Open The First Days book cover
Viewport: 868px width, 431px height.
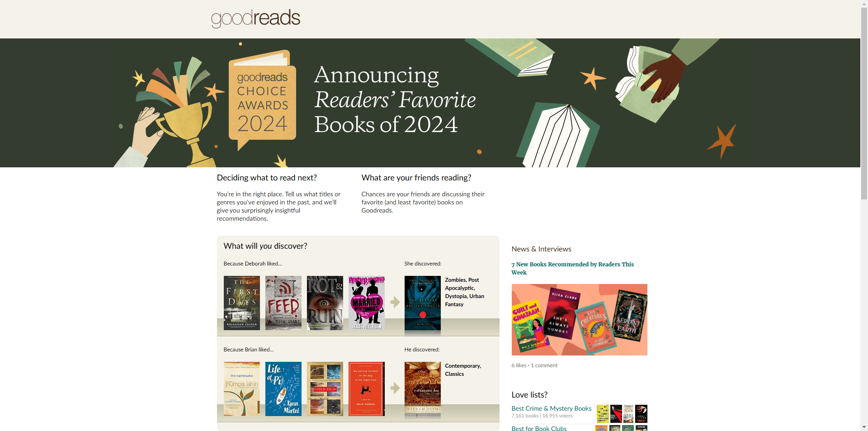click(241, 303)
